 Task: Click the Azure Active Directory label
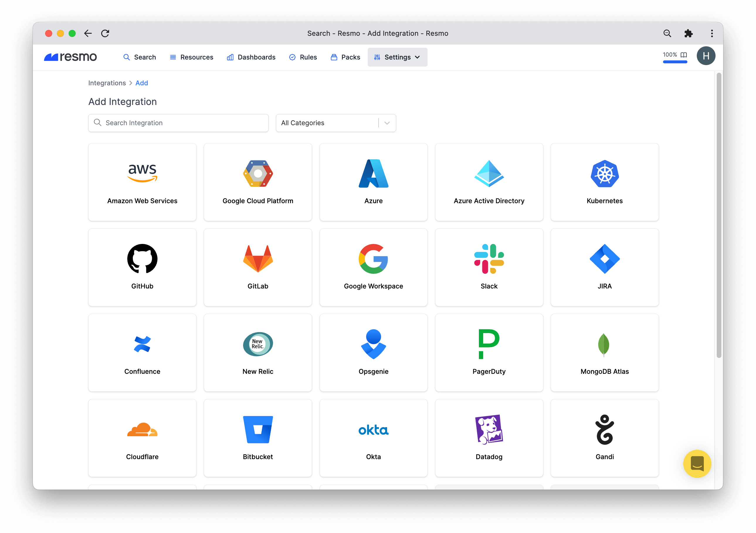(489, 201)
